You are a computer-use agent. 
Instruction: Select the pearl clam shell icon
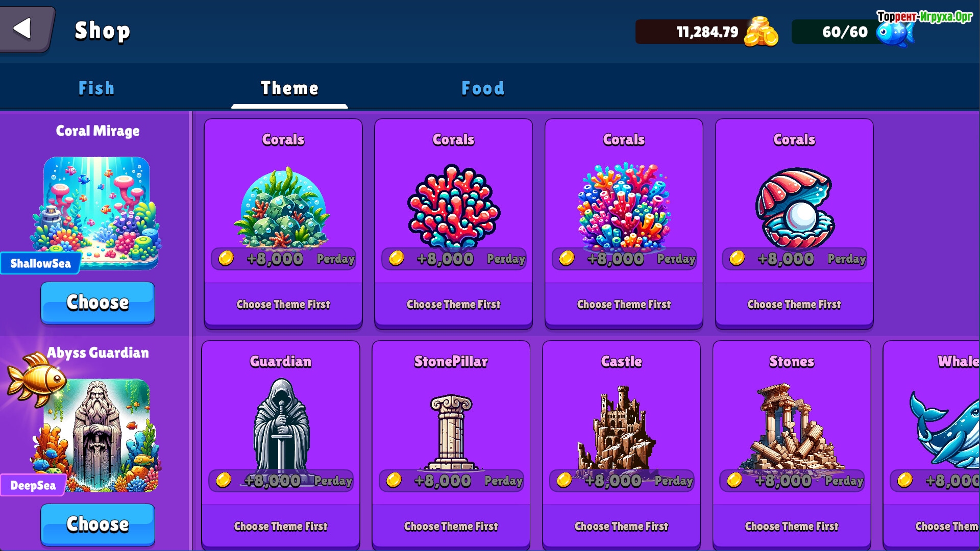pyautogui.click(x=795, y=208)
